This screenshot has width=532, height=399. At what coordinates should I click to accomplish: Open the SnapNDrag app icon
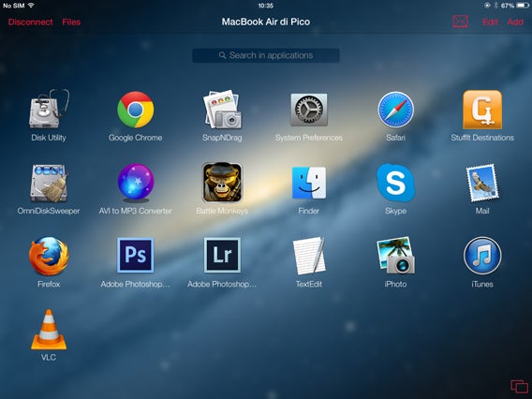click(222, 110)
